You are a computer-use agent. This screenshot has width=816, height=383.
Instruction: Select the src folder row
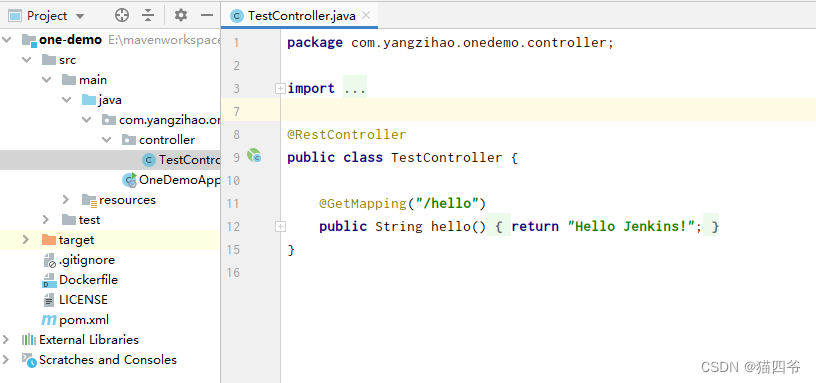click(110, 60)
